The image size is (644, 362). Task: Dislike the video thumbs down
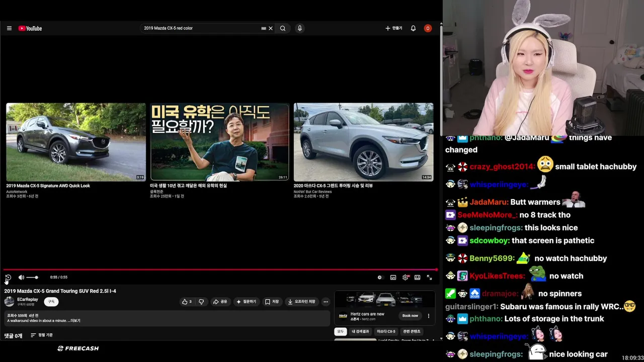pos(201,302)
